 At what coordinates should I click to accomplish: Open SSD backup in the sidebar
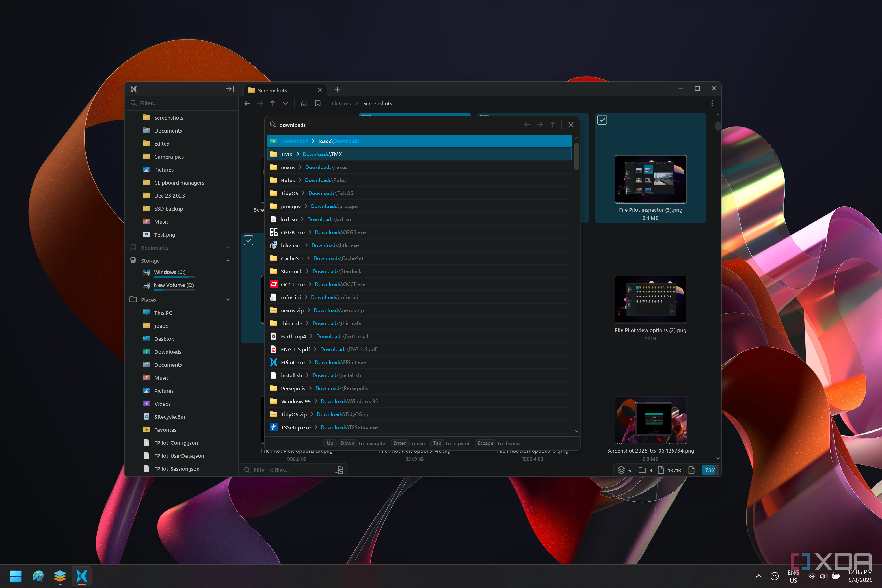[x=168, y=209]
